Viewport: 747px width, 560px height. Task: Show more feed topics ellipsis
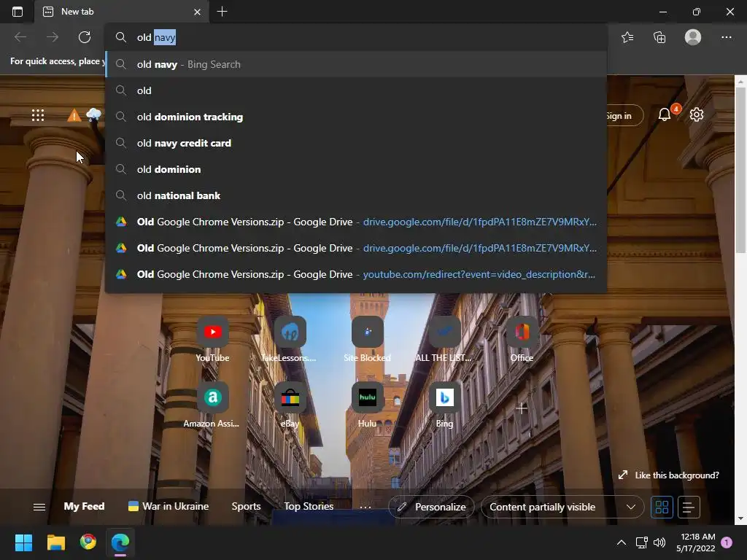(365, 507)
